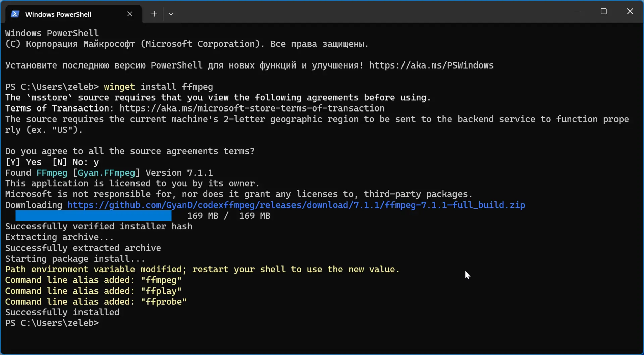Click 'Successfully verified installer hash' line
Viewport: 644px width, 355px height.
pyautogui.click(x=99, y=227)
